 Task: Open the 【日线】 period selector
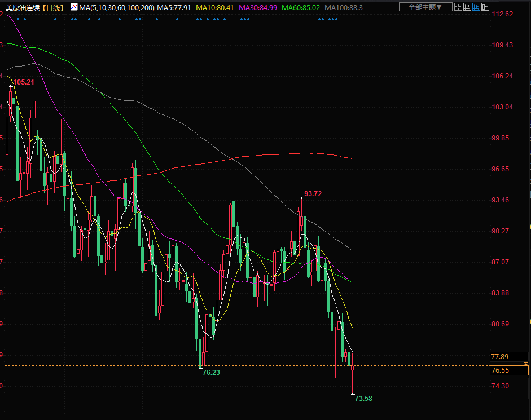pyautogui.click(x=53, y=7)
